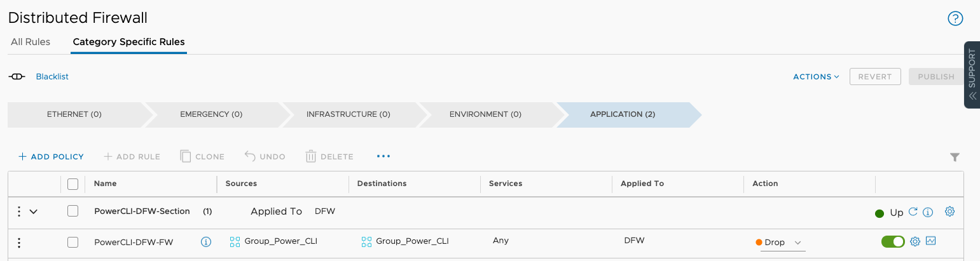The image size is (980, 261).
Task: Open settings gear for PowerCLI-DFW-FW rule
Action: (915, 241)
